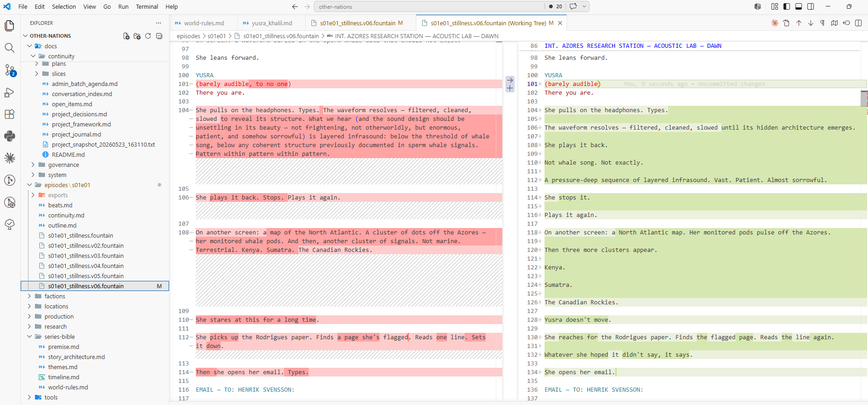Click the map icon in diff editor toolbar
The image size is (868, 405).
pyautogui.click(x=834, y=23)
